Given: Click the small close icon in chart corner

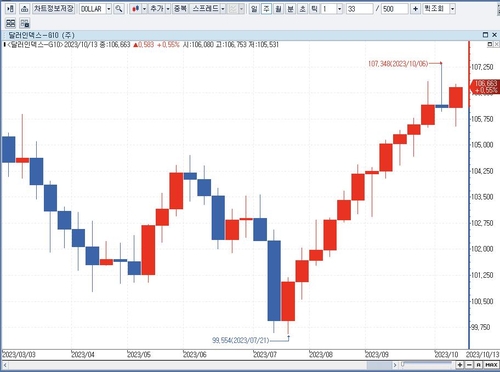Looking at the screenshot, I should tap(496, 44).
